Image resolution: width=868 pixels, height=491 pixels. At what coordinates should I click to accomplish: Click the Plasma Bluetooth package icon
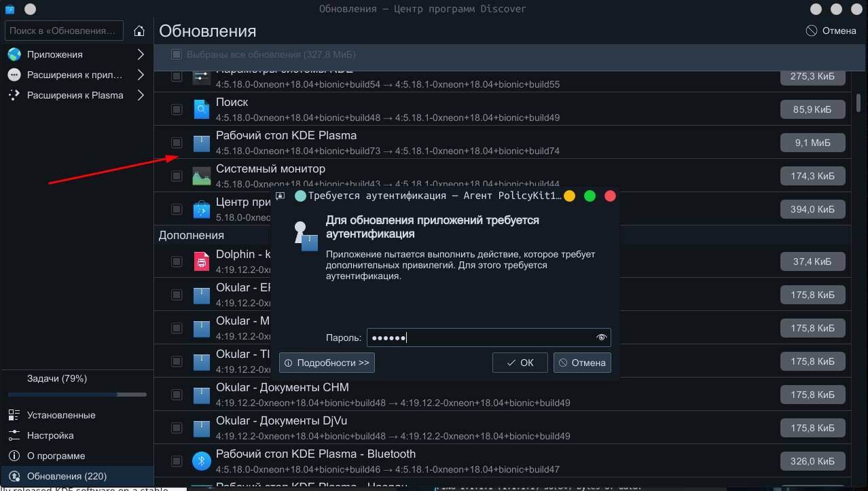pyautogui.click(x=202, y=461)
